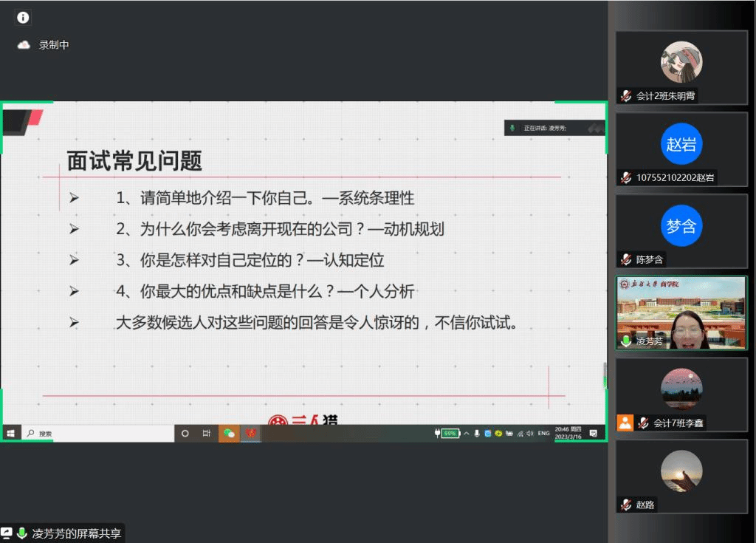756x543 pixels.
Task: Click the 凌芳芳的屏幕共享 label
Action: pos(77,533)
